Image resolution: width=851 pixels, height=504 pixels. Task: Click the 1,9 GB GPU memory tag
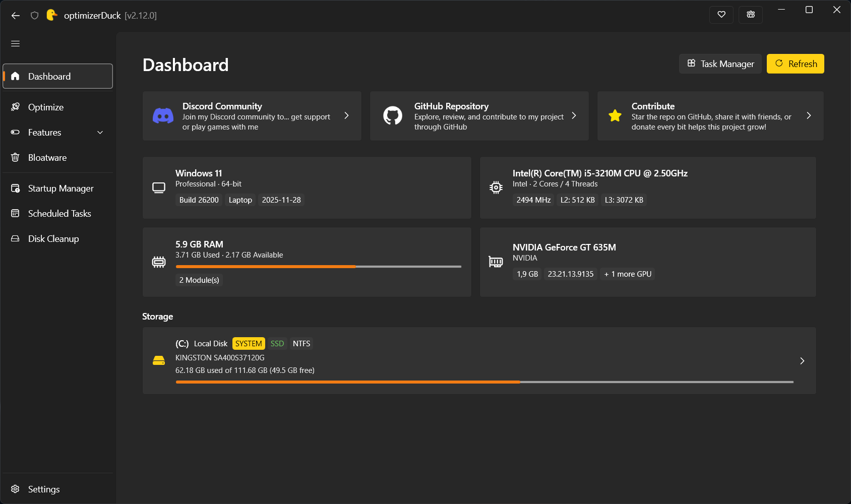tap(527, 274)
